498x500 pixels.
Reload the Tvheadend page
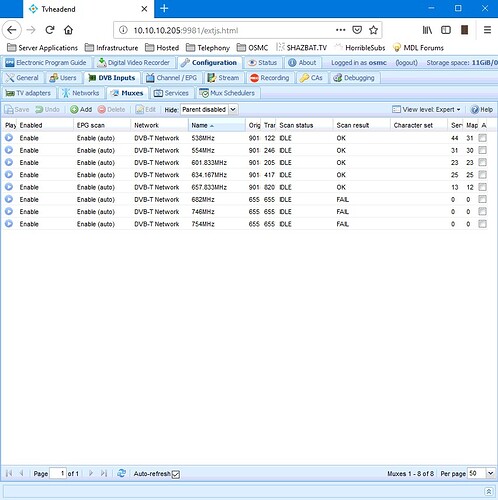pyautogui.click(x=50, y=30)
